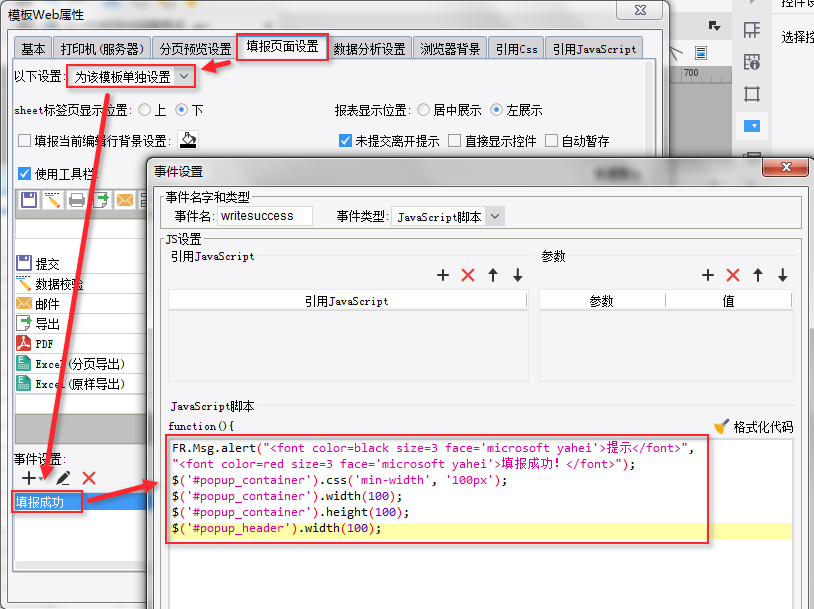This screenshot has width=814, height=609.
Task: Enable 直接显示控件 checkbox
Action: pos(454,141)
